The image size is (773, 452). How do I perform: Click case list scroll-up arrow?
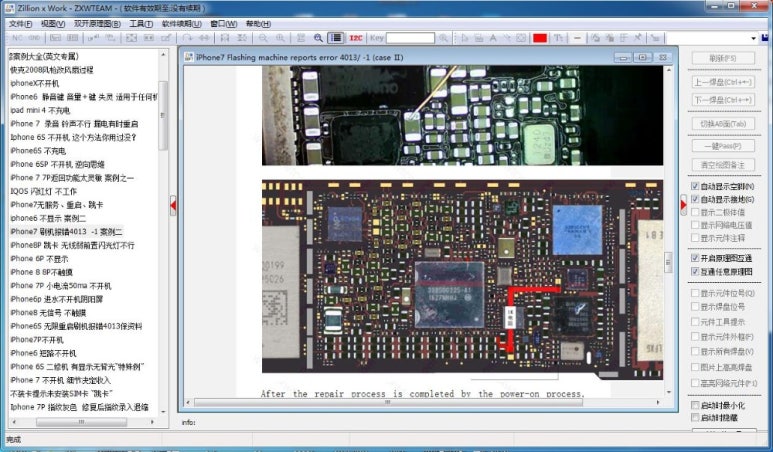coord(163,55)
